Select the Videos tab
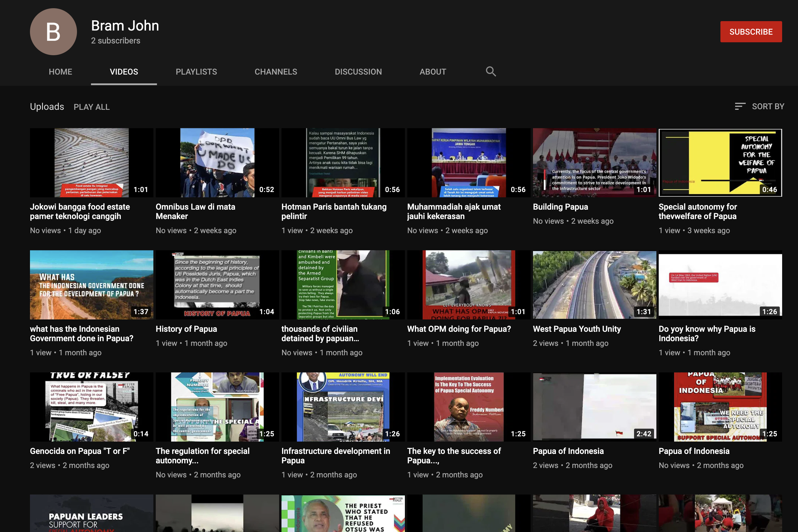 click(124, 72)
